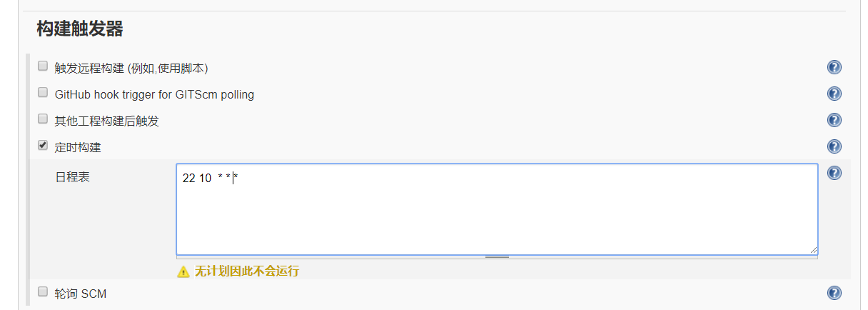Click the 轮询 SCM label text

[81, 294]
